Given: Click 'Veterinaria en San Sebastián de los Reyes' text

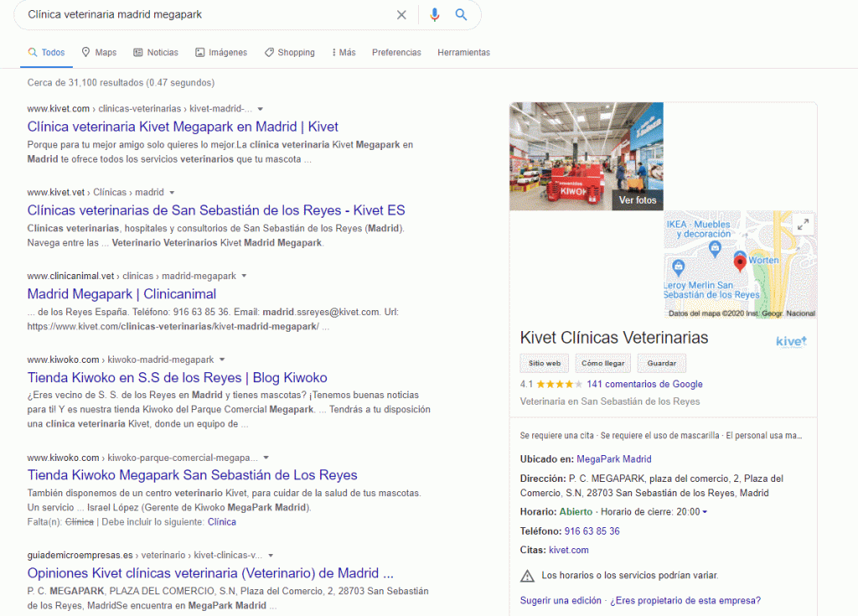Looking at the screenshot, I should [610, 402].
